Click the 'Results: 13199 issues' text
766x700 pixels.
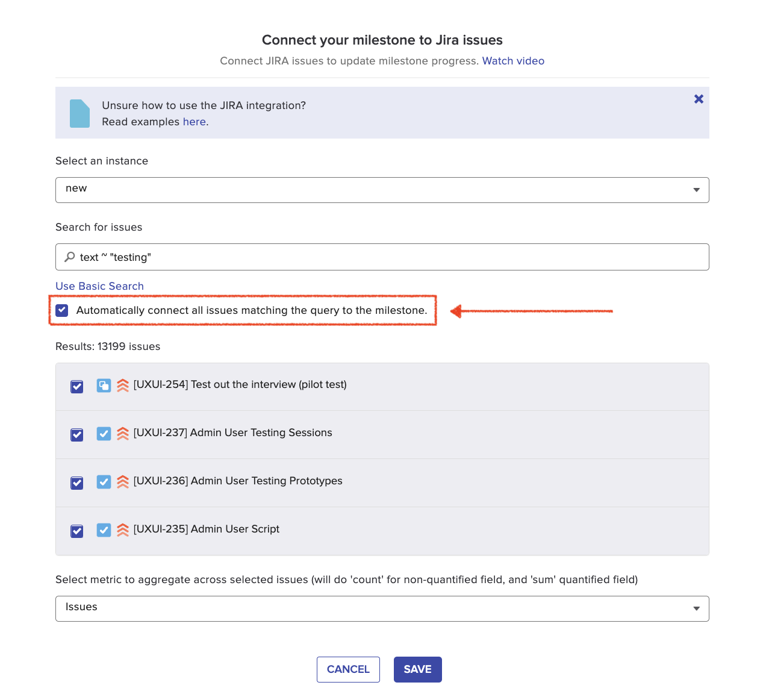108,346
